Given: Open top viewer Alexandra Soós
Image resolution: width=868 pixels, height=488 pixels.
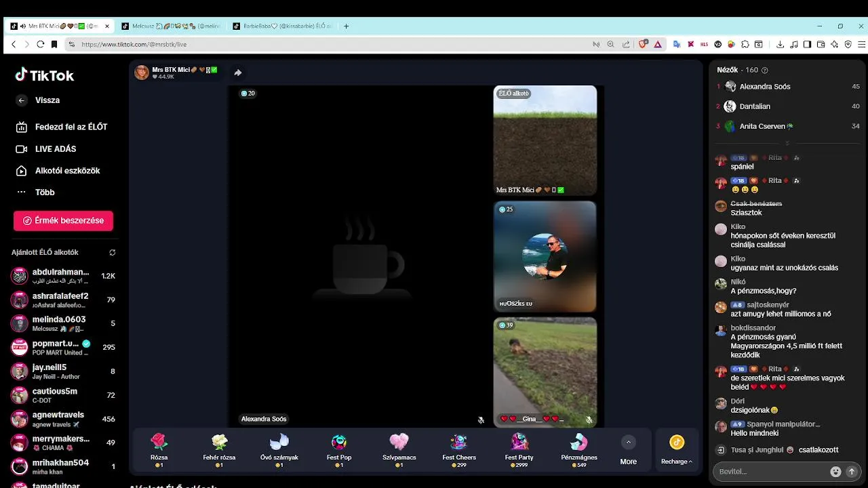Looking at the screenshot, I should pos(789,87).
